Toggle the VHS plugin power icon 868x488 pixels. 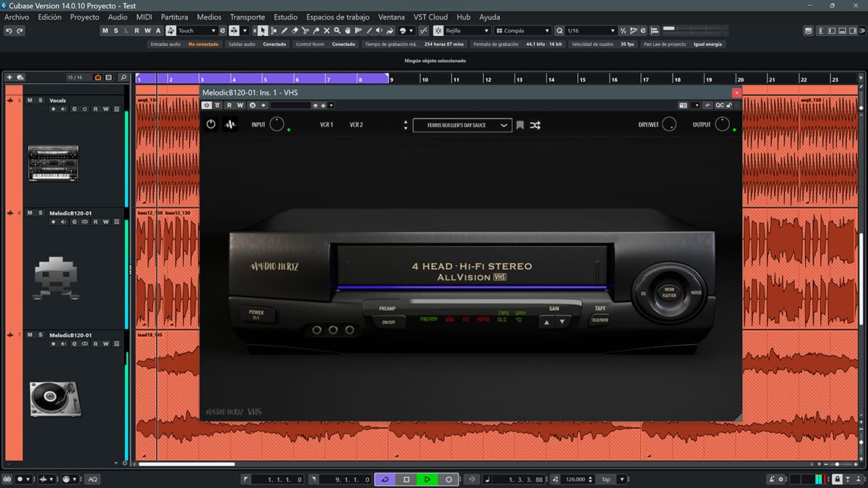tap(210, 124)
